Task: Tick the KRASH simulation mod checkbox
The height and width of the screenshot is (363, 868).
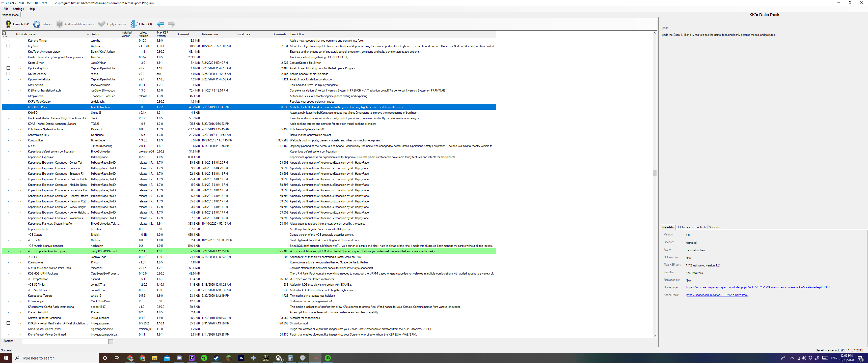Action: click(8, 323)
